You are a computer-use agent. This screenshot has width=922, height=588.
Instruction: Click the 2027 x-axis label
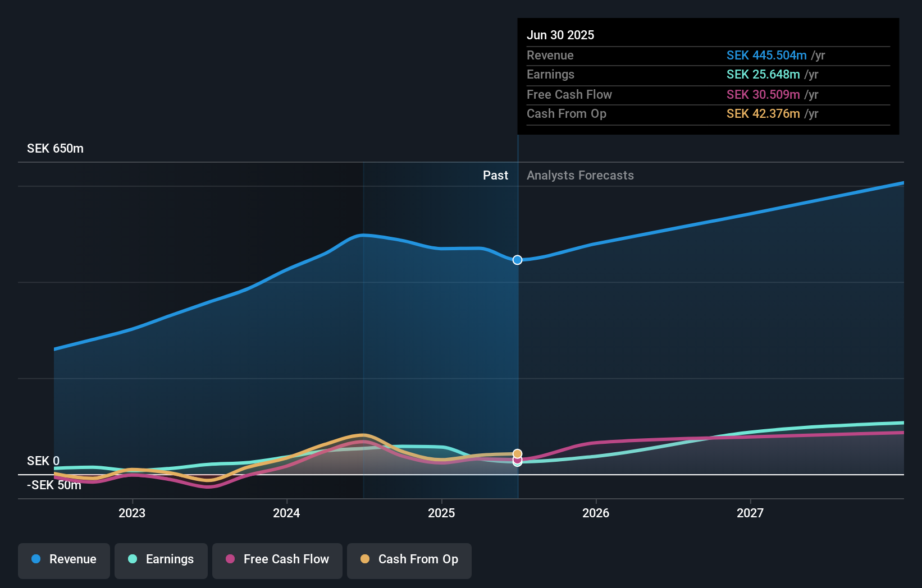point(750,513)
